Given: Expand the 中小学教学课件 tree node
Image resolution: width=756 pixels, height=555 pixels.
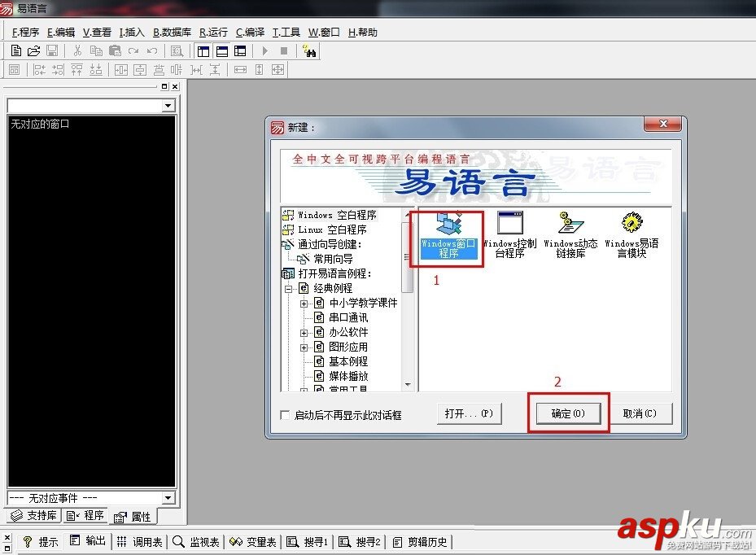Looking at the screenshot, I should tap(304, 304).
